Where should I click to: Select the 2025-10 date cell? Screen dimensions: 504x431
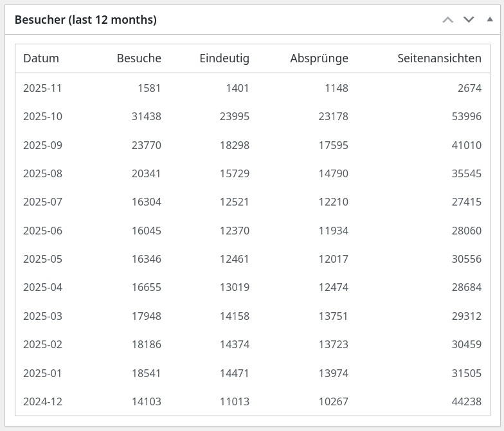42,116
